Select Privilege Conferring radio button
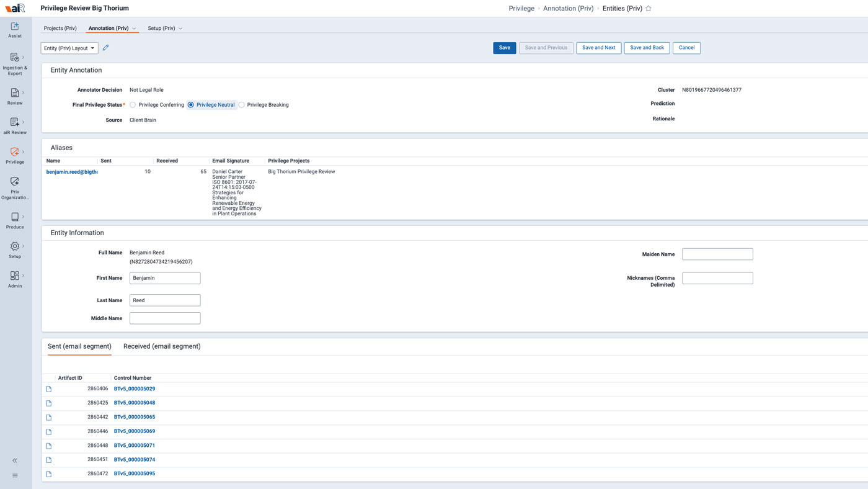 click(x=133, y=105)
